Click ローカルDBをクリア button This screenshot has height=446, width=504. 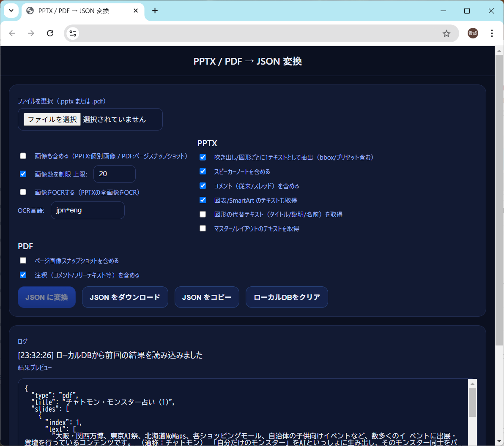[x=287, y=297]
